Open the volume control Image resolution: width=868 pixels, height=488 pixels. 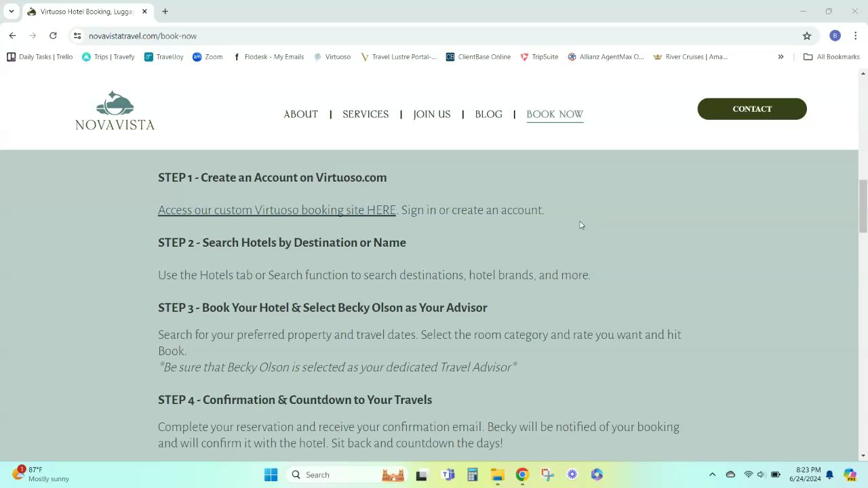[761, 474]
